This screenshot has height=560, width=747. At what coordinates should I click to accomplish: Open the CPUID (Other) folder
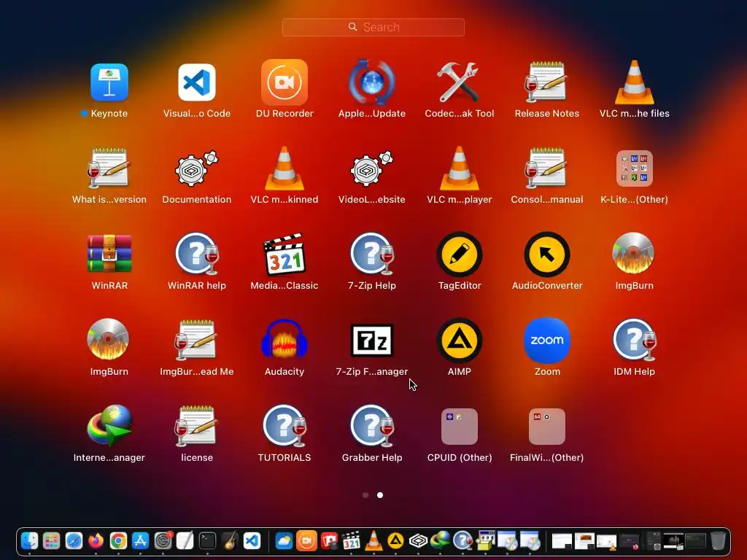(460, 426)
